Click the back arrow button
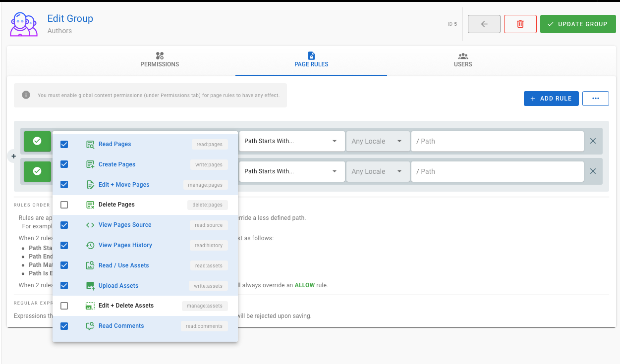 tap(484, 24)
